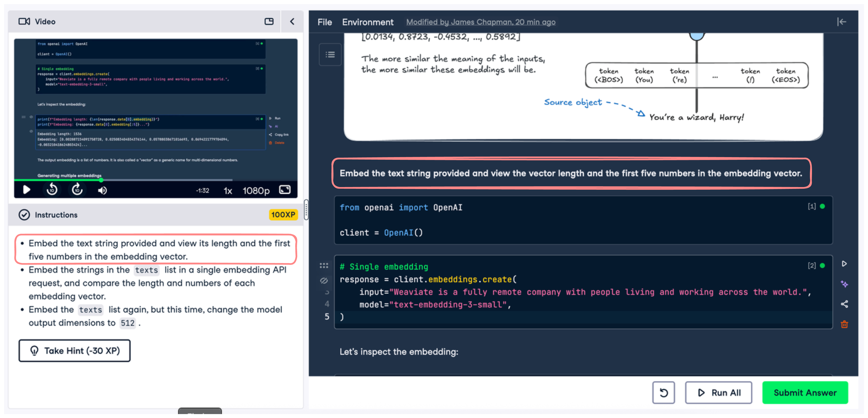Image resolution: width=868 pixels, height=418 pixels.
Task: Toggle the hide-code eye icon
Action: click(x=324, y=281)
